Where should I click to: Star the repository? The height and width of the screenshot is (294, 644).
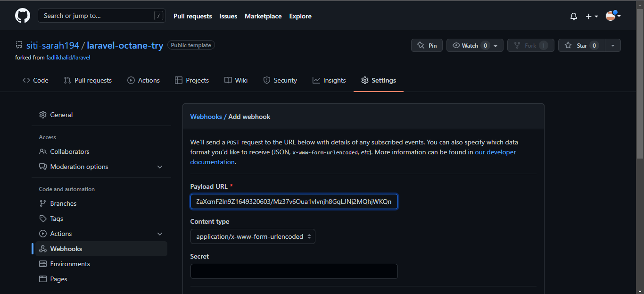coord(582,46)
